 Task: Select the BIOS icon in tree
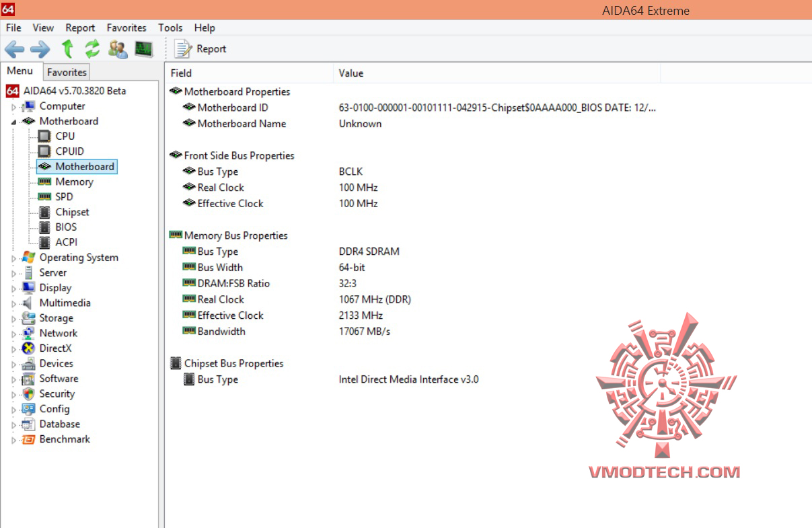click(44, 227)
